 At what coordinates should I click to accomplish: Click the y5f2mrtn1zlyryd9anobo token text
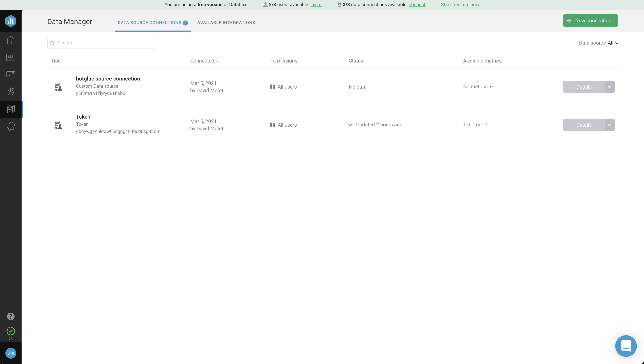[x=100, y=93]
